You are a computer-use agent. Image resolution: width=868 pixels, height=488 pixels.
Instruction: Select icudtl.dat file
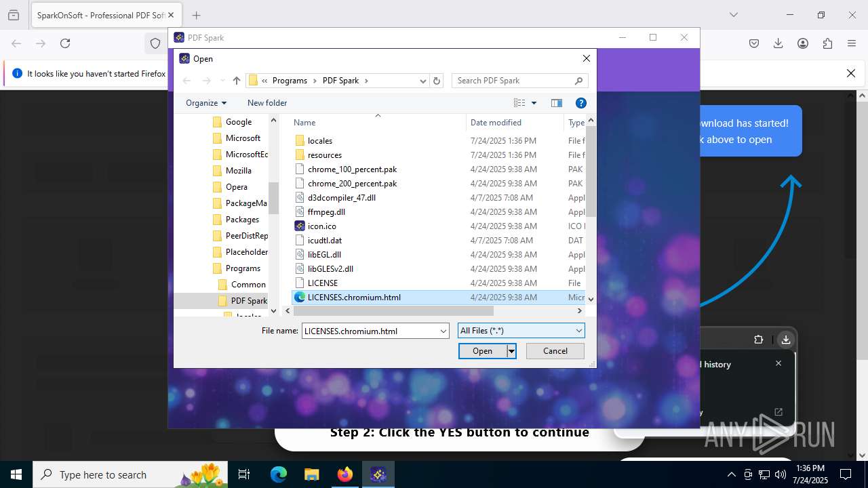(324, 241)
